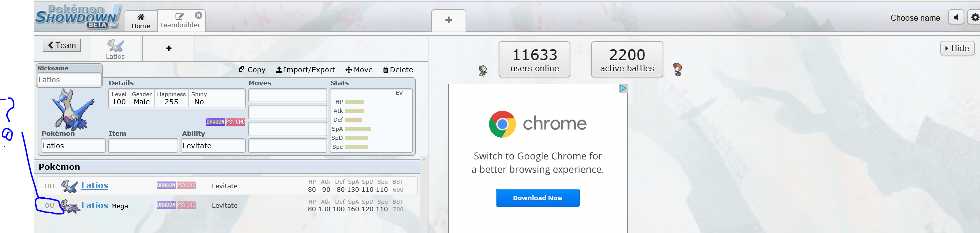
Task: Open the Home tab
Action: click(141, 21)
